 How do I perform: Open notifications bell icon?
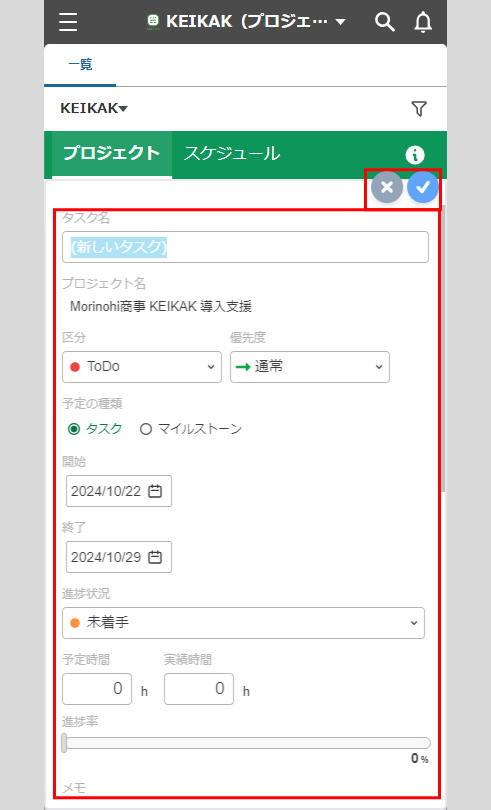(423, 22)
